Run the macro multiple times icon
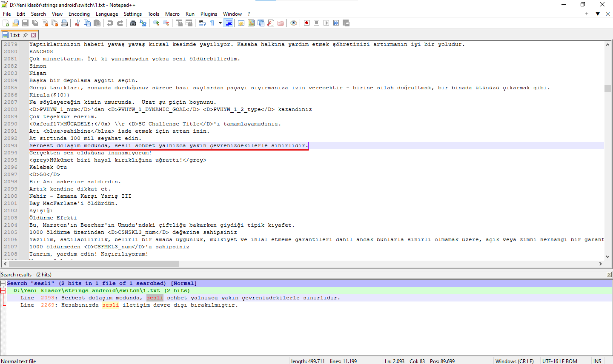The image size is (613, 364). click(336, 23)
